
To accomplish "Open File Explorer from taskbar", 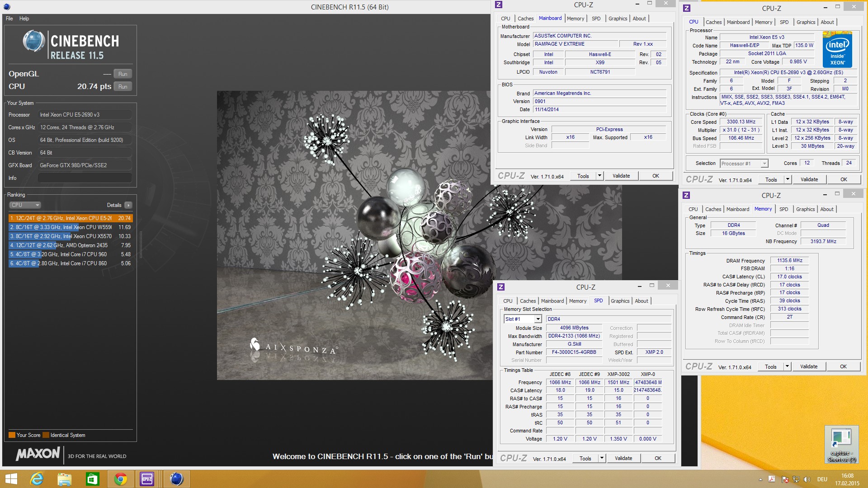I will (x=65, y=479).
